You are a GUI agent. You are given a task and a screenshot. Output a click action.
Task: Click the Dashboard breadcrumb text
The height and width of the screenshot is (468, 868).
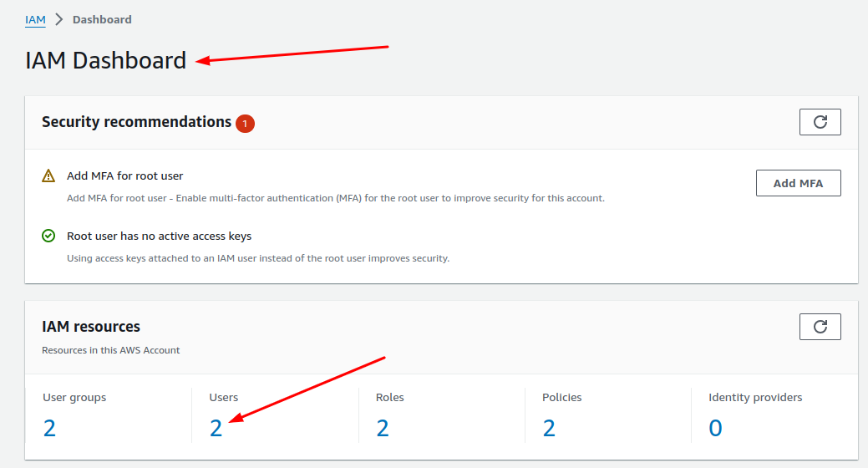[102, 20]
